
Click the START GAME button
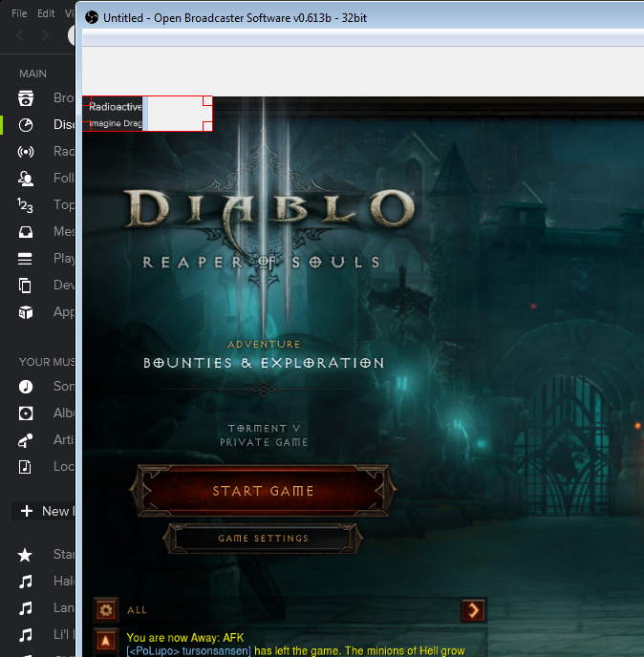pyautogui.click(x=263, y=491)
